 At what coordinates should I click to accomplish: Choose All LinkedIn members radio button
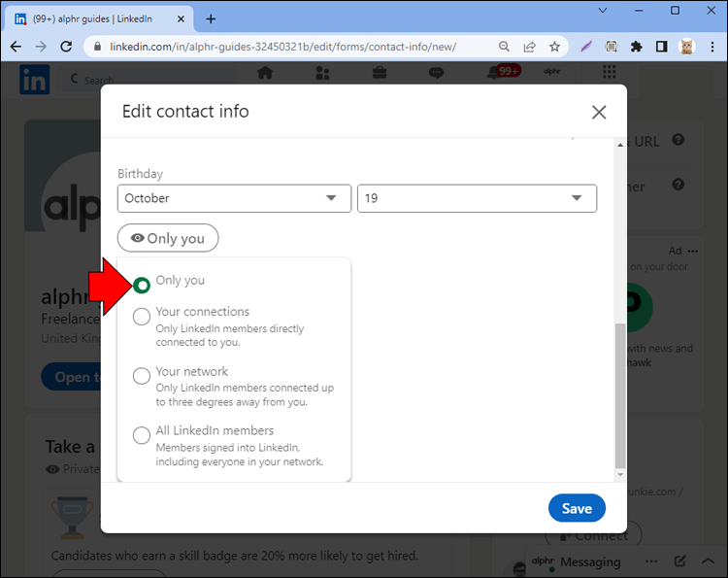tap(142, 435)
